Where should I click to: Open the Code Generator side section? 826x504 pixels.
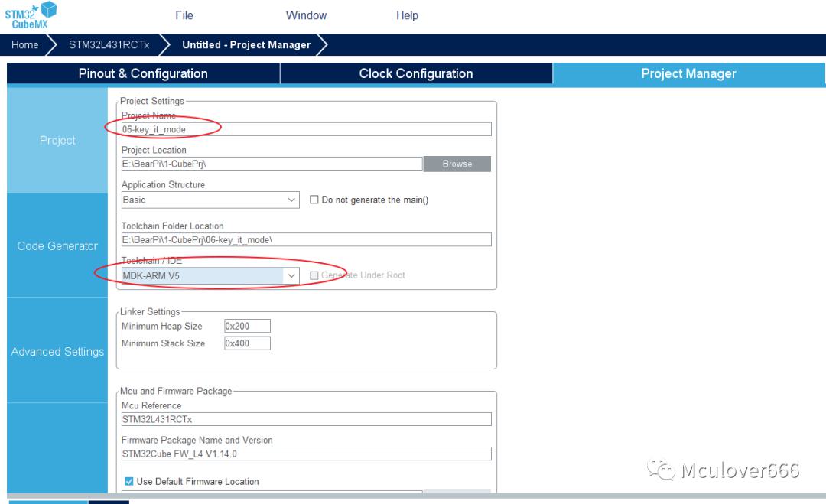(x=57, y=246)
